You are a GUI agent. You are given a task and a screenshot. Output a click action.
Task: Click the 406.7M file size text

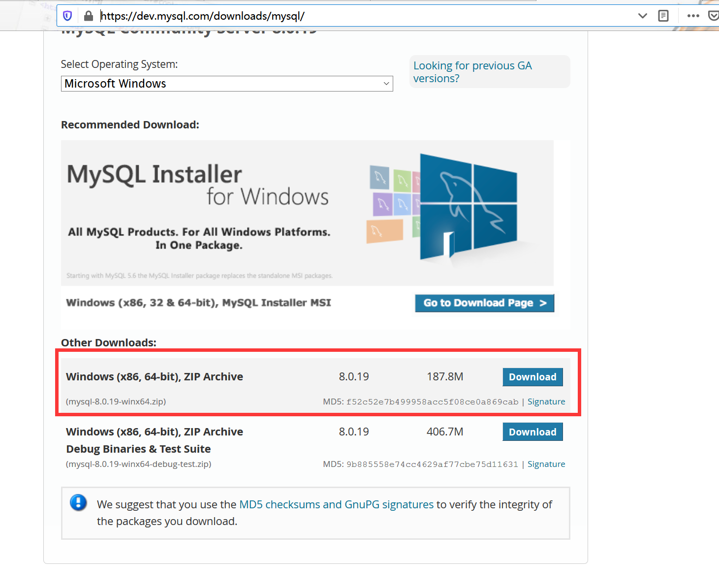[x=445, y=432]
